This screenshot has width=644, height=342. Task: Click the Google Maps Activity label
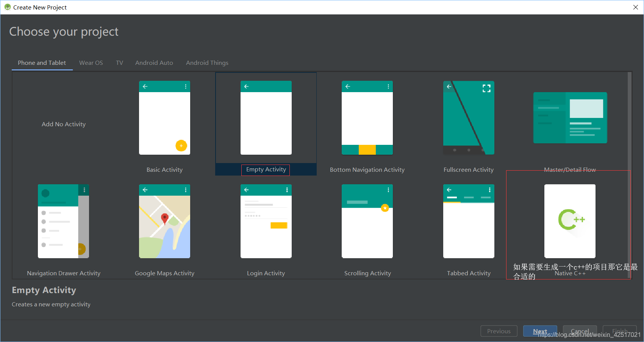coord(164,273)
